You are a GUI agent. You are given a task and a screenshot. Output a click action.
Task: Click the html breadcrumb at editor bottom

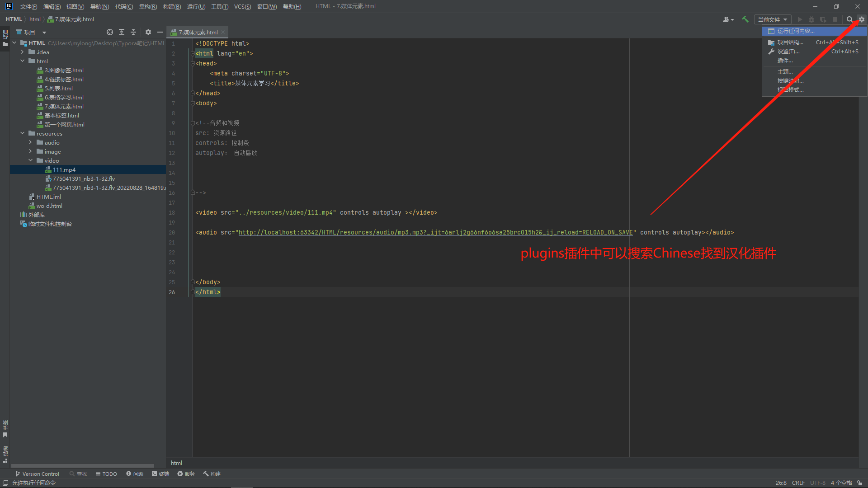[176, 463]
